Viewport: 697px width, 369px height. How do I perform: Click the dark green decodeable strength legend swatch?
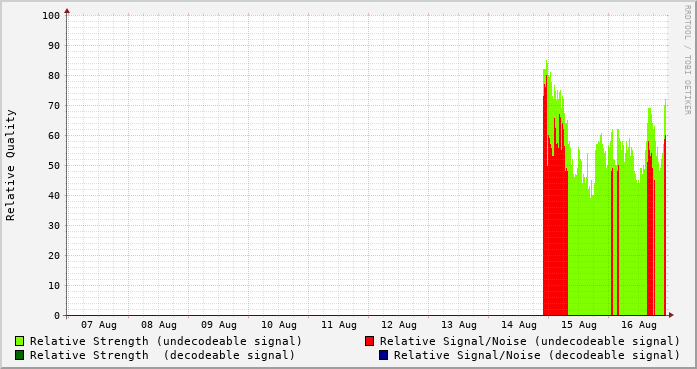[x=19, y=355]
